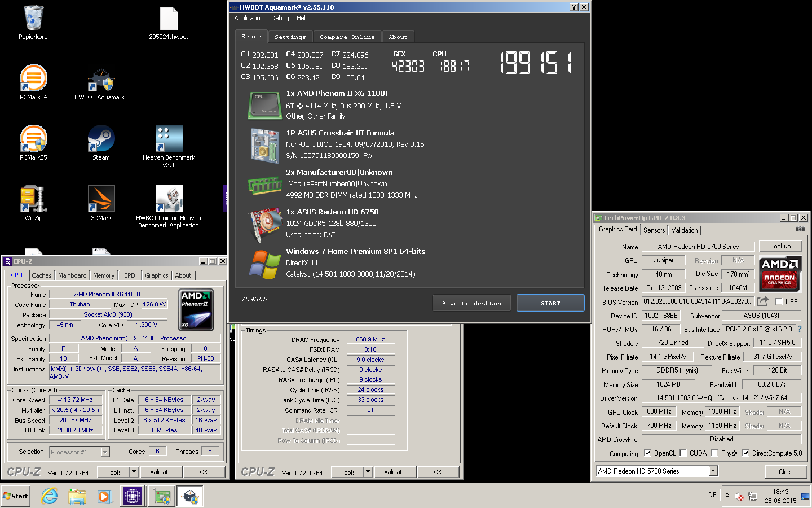The height and width of the screenshot is (508, 812).
Task: Switch to the SPD tab in CPU-Z
Action: [130, 275]
